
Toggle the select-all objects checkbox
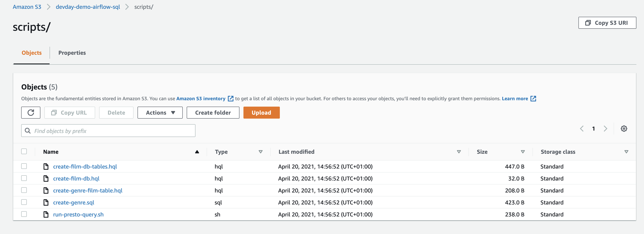[24, 151]
